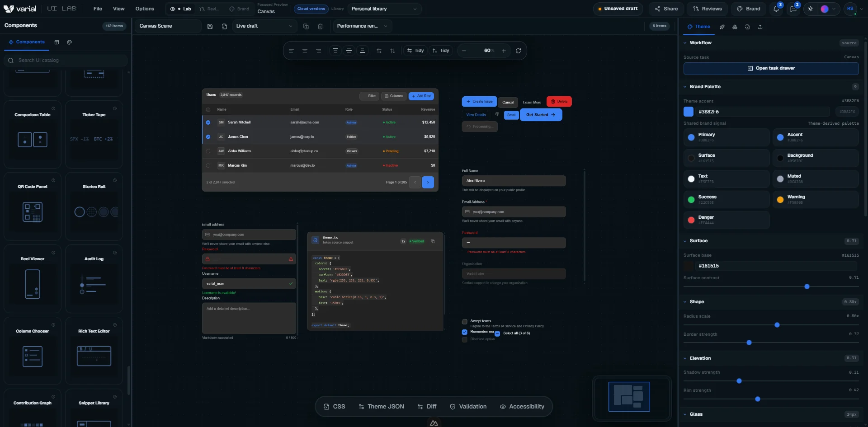Click the Get Started button
868x427 pixels.
(541, 115)
